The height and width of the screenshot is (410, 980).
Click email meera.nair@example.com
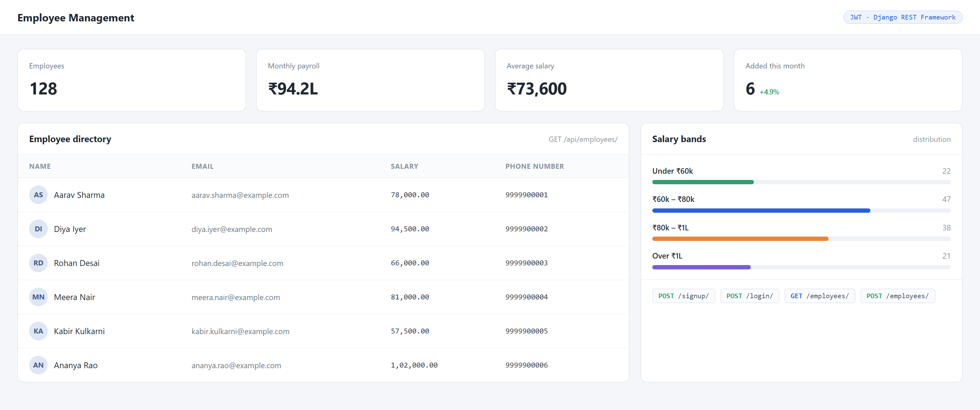pyautogui.click(x=235, y=297)
